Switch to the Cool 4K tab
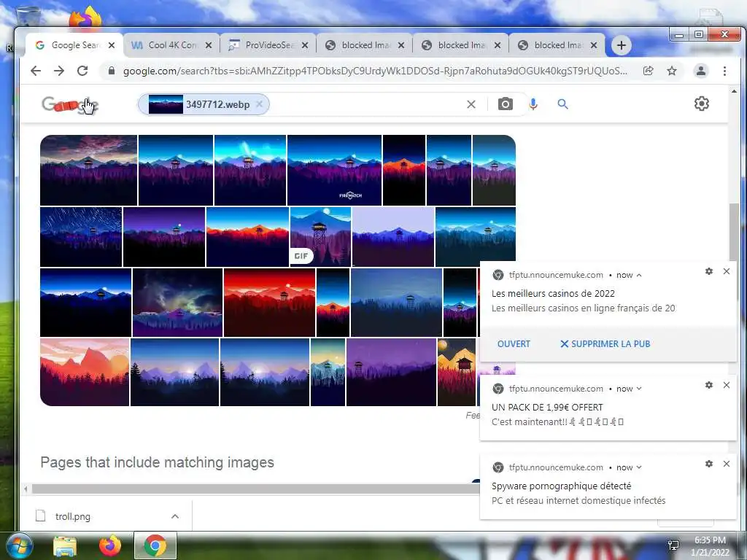 coord(171,45)
